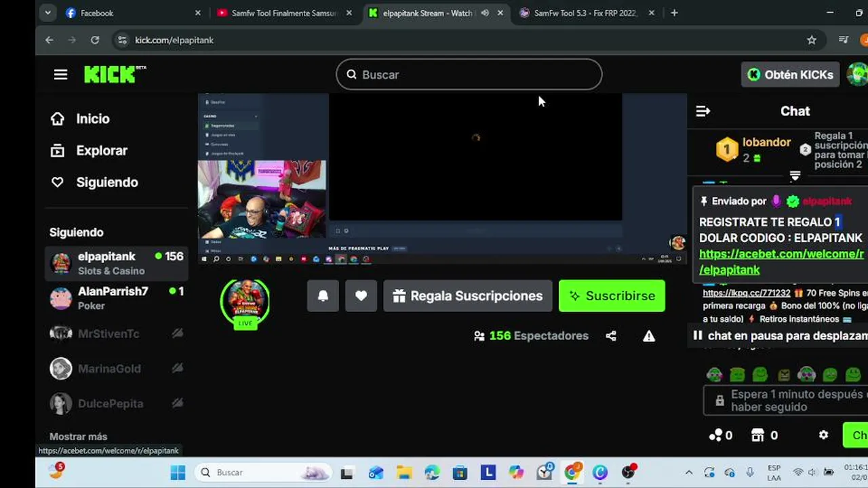Open the tab search dropdown arrow
The width and height of the screenshot is (868, 488).
click(47, 13)
